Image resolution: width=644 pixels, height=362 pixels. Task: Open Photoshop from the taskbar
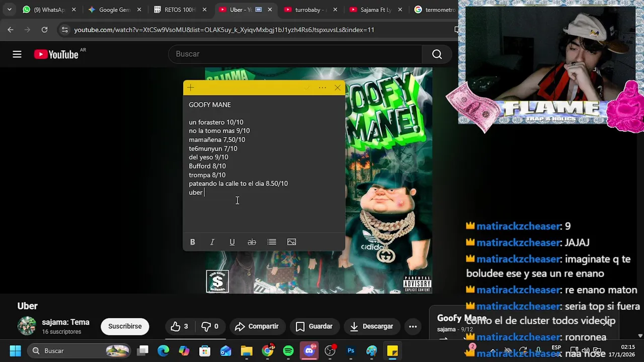point(351,350)
